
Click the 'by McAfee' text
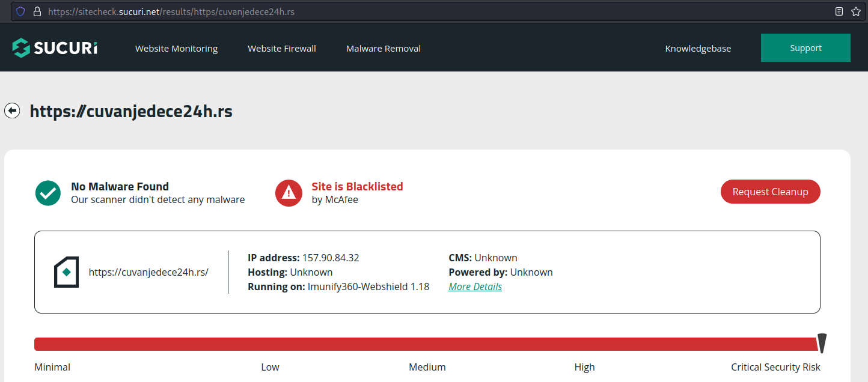[x=335, y=200]
